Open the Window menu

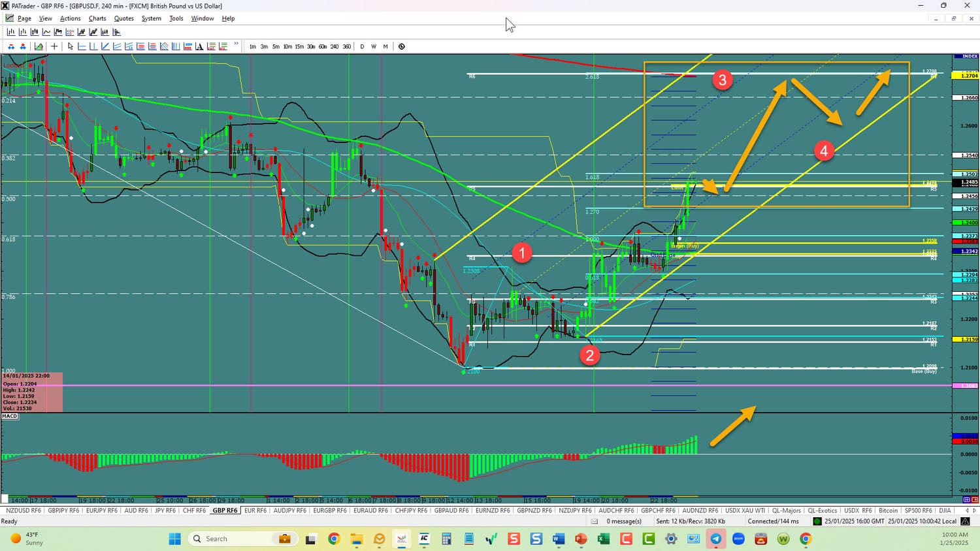(203, 18)
